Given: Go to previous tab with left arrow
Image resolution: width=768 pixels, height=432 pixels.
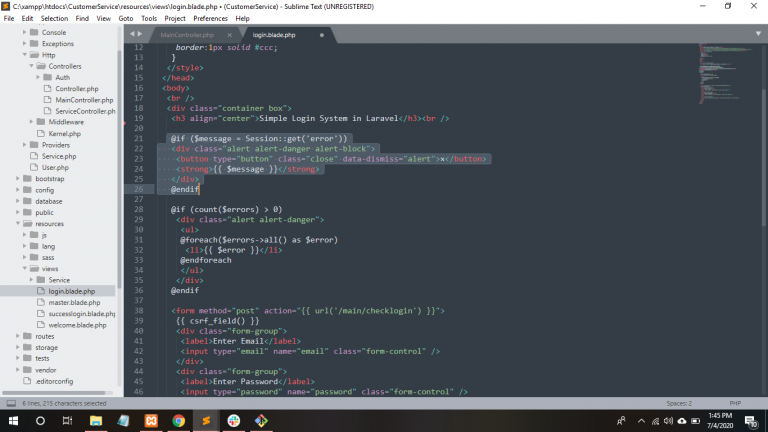Looking at the screenshot, I should [x=132, y=34].
